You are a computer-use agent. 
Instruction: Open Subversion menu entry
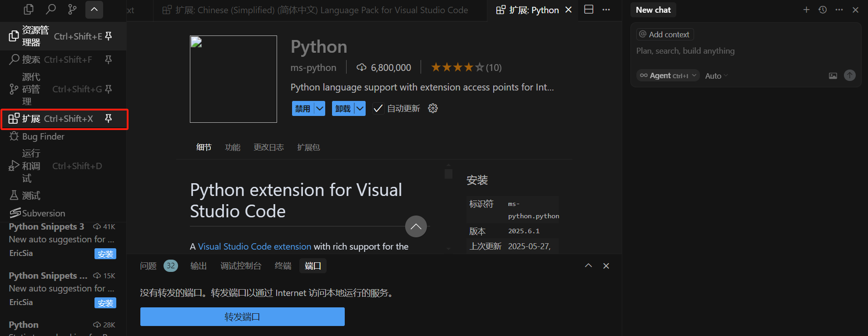(63, 213)
